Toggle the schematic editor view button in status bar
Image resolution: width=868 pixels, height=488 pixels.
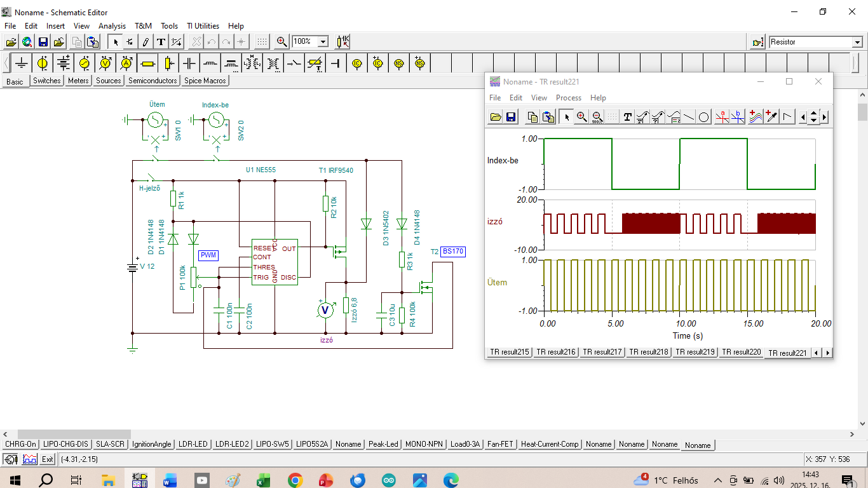tap(11, 459)
